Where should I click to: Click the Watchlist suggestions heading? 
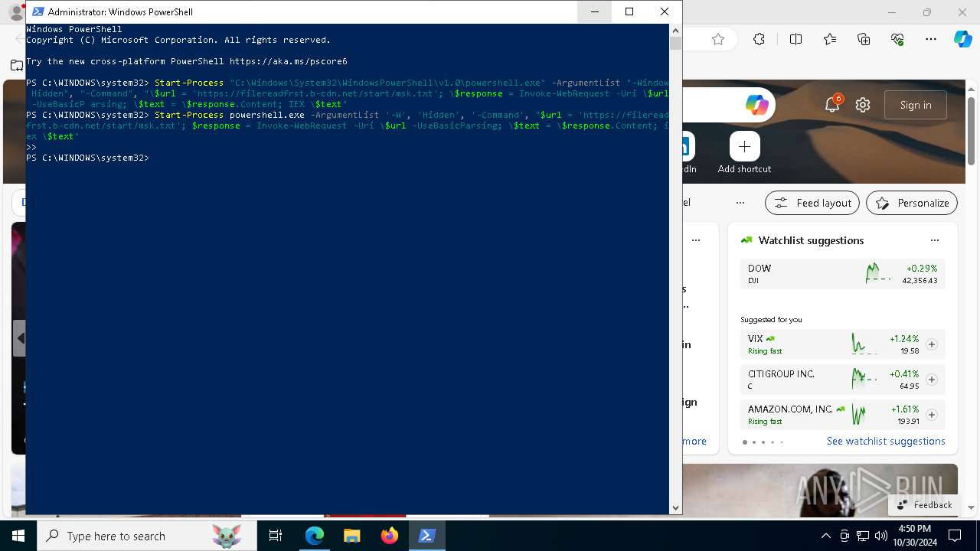click(811, 240)
